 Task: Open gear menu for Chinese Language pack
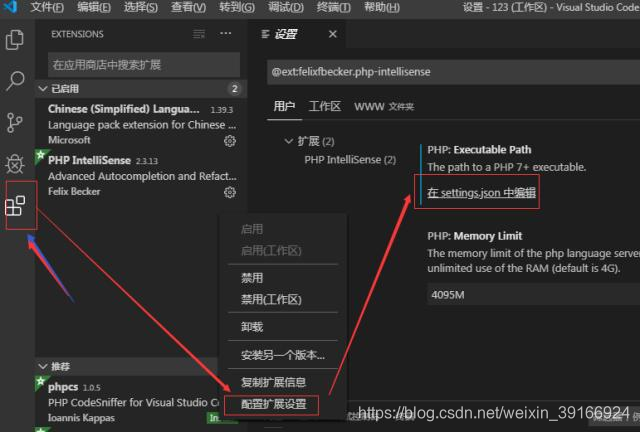(x=230, y=141)
